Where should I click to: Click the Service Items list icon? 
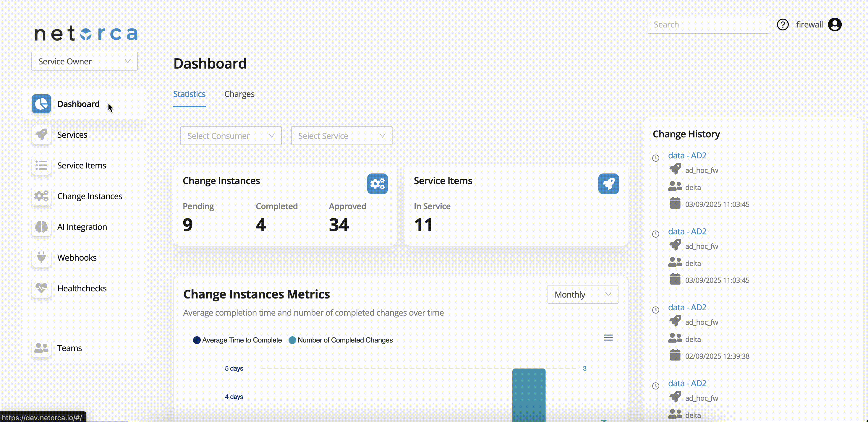pos(41,165)
